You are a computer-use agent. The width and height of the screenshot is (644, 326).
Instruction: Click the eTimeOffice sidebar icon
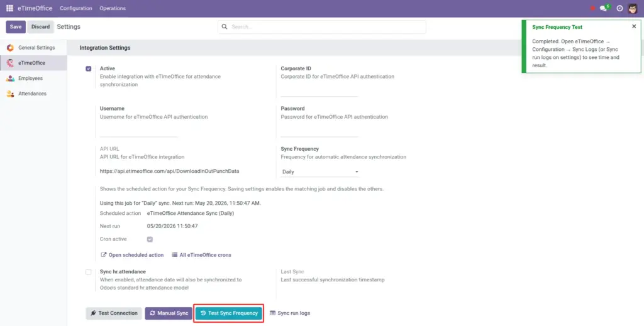tap(10, 63)
